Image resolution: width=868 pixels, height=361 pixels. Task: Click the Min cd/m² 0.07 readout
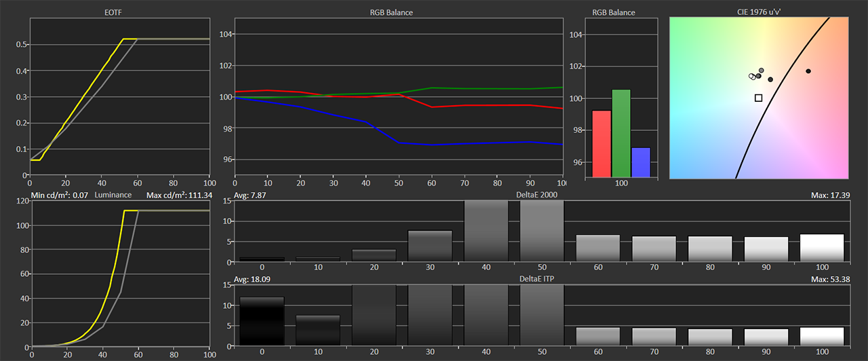point(60,195)
